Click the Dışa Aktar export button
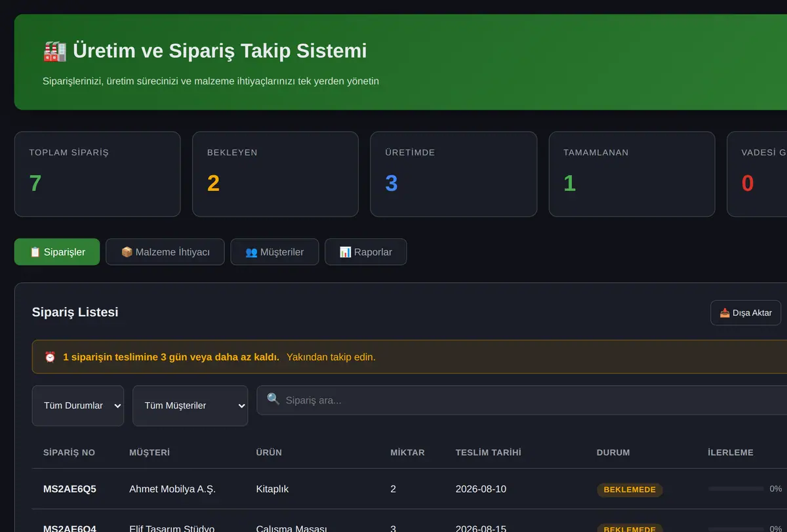The width and height of the screenshot is (787, 532). [x=746, y=313]
